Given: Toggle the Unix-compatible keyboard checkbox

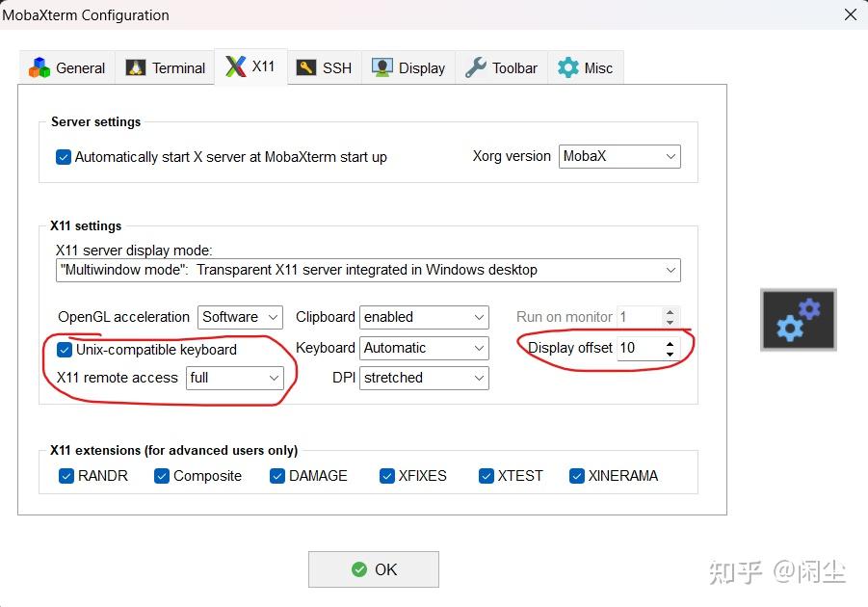Looking at the screenshot, I should pos(65,350).
